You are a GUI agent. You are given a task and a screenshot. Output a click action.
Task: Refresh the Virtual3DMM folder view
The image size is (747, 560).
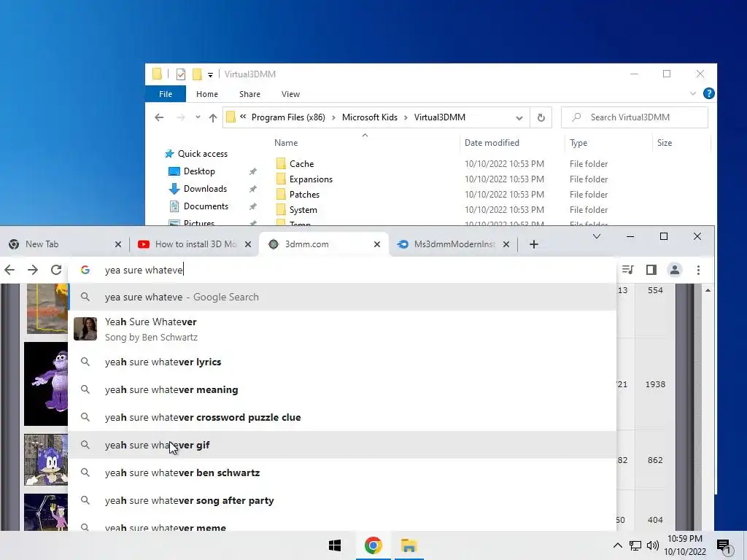coord(541,117)
